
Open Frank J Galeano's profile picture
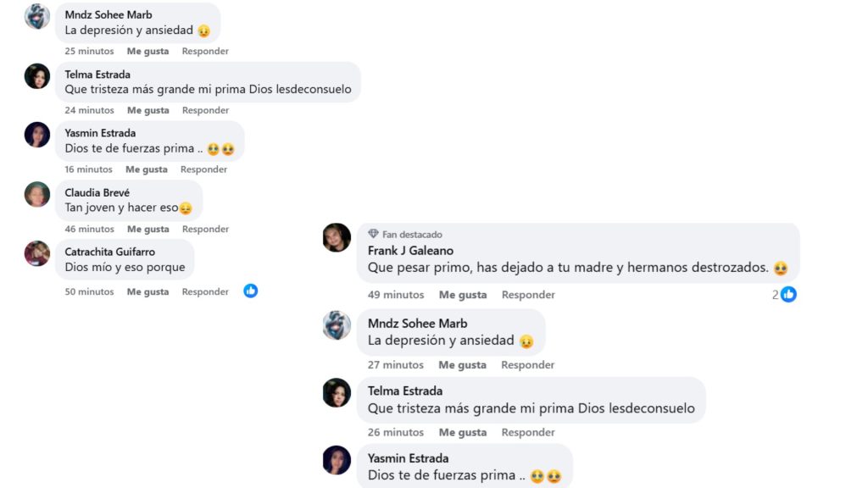[x=337, y=238]
